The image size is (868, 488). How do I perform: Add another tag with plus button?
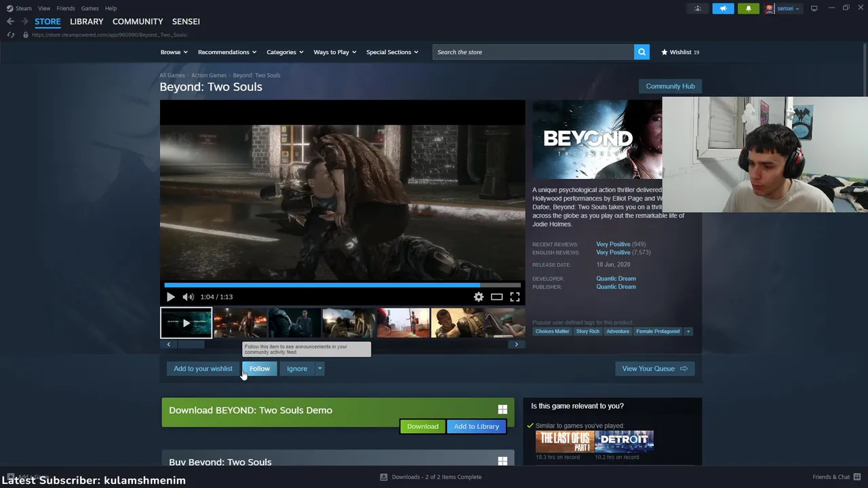[x=688, y=331]
